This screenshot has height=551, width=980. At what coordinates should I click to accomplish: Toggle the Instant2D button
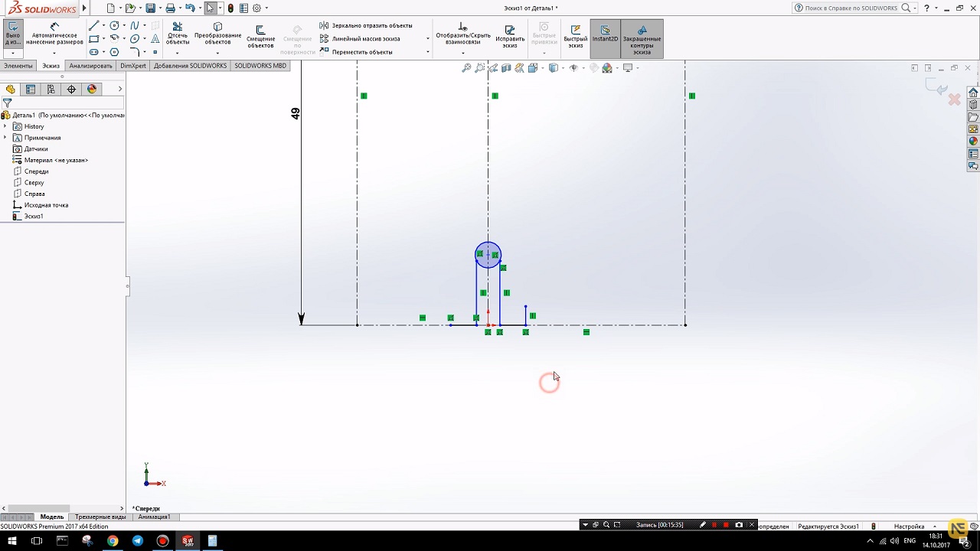point(605,34)
